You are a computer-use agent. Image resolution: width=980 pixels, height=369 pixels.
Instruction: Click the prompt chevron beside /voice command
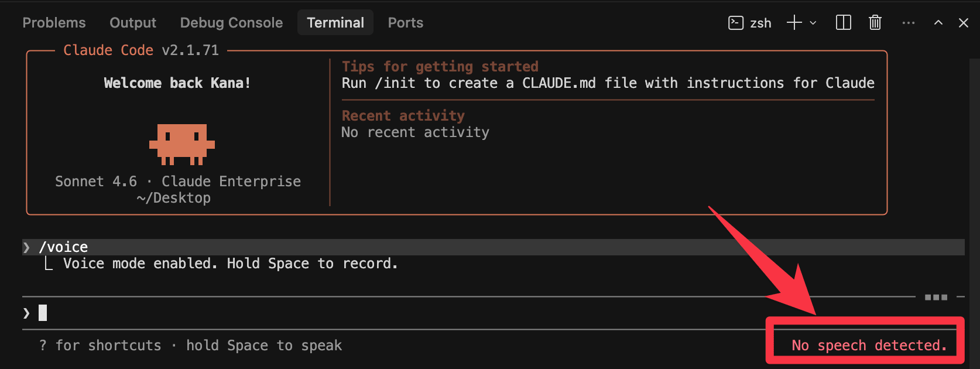(x=26, y=247)
